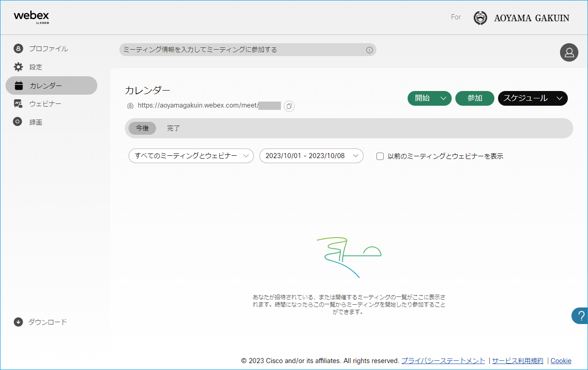Switch to the 今後 filter pill

(x=142, y=128)
